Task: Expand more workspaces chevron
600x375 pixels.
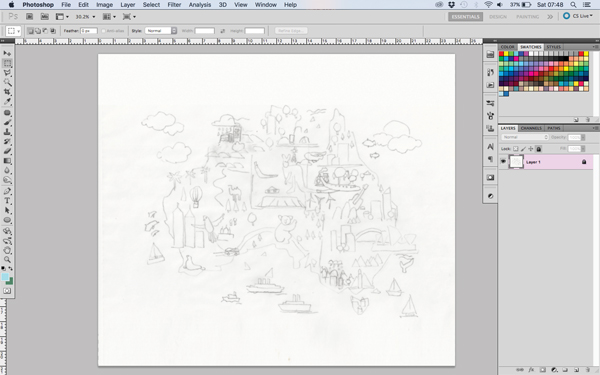Action: [550, 16]
